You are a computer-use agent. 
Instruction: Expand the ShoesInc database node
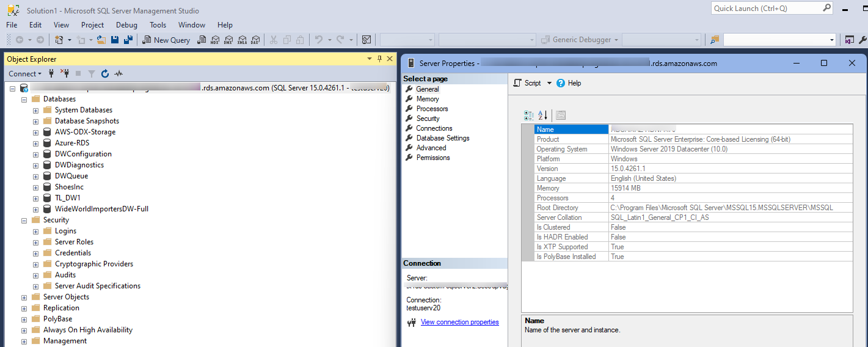pyautogui.click(x=35, y=187)
